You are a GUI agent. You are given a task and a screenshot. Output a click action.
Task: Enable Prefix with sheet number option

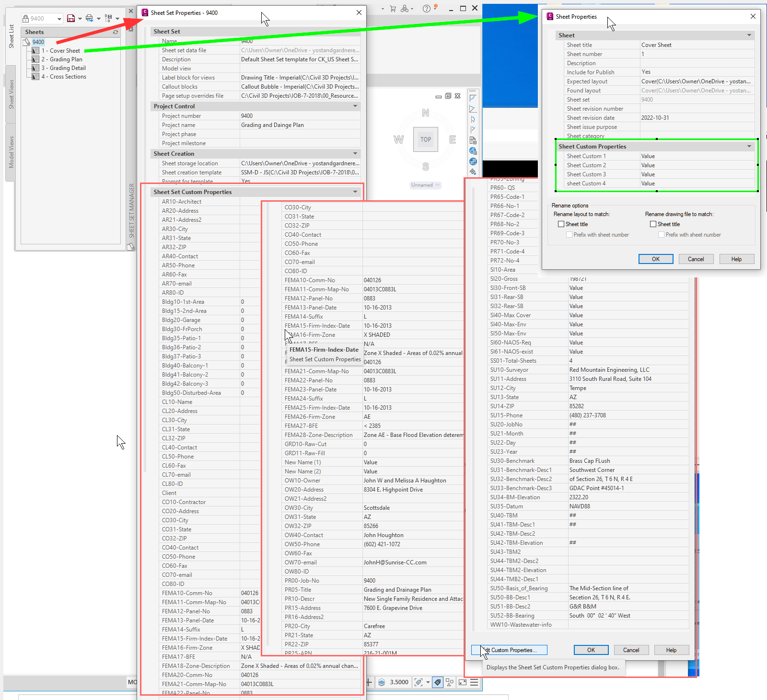(569, 234)
